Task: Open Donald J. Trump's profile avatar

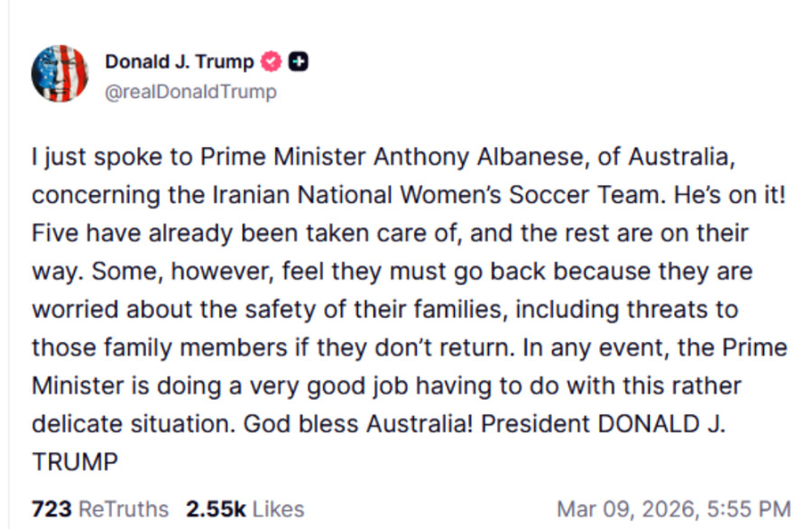Action: (60, 75)
